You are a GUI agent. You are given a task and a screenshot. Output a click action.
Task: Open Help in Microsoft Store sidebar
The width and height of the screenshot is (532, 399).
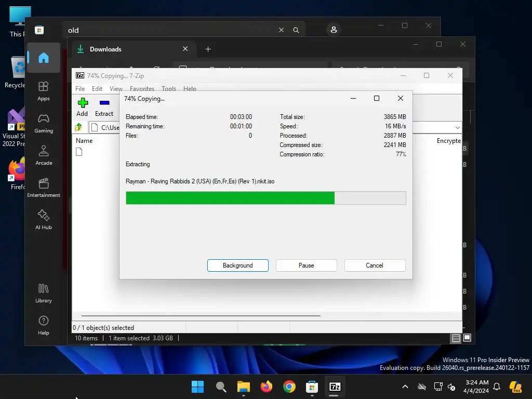click(44, 325)
